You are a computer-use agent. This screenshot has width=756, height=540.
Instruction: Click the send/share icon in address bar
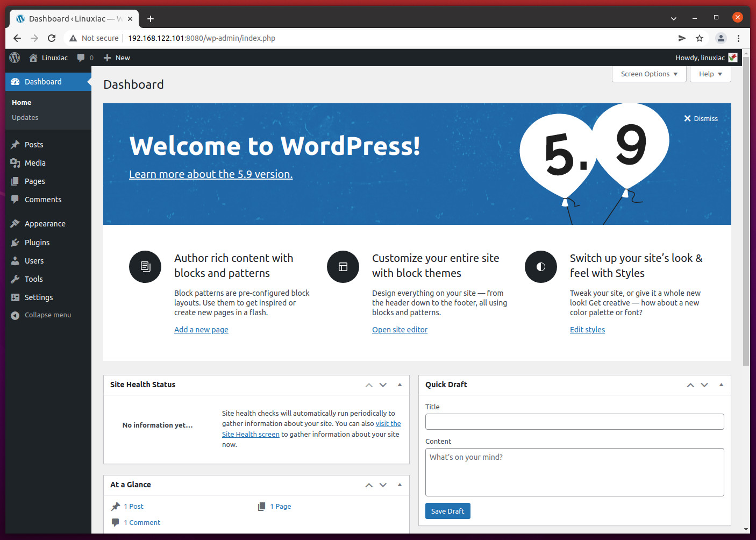click(x=682, y=38)
